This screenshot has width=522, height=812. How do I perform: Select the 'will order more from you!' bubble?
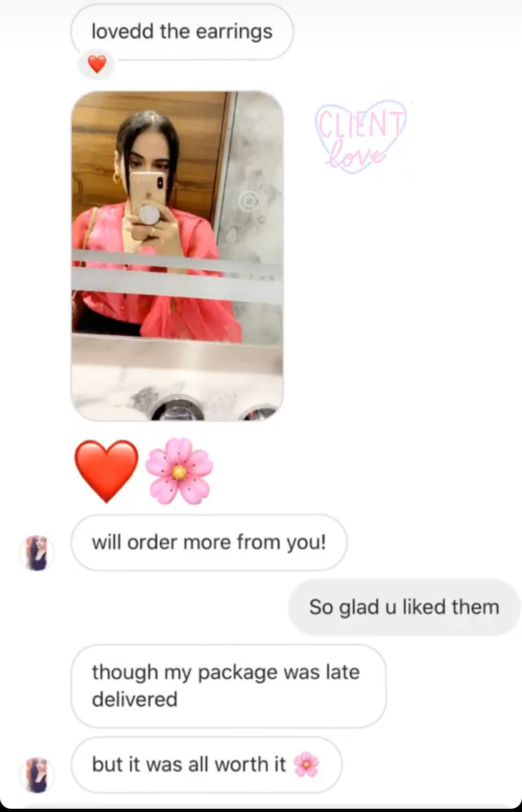pyautogui.click(x=209, y=542)
